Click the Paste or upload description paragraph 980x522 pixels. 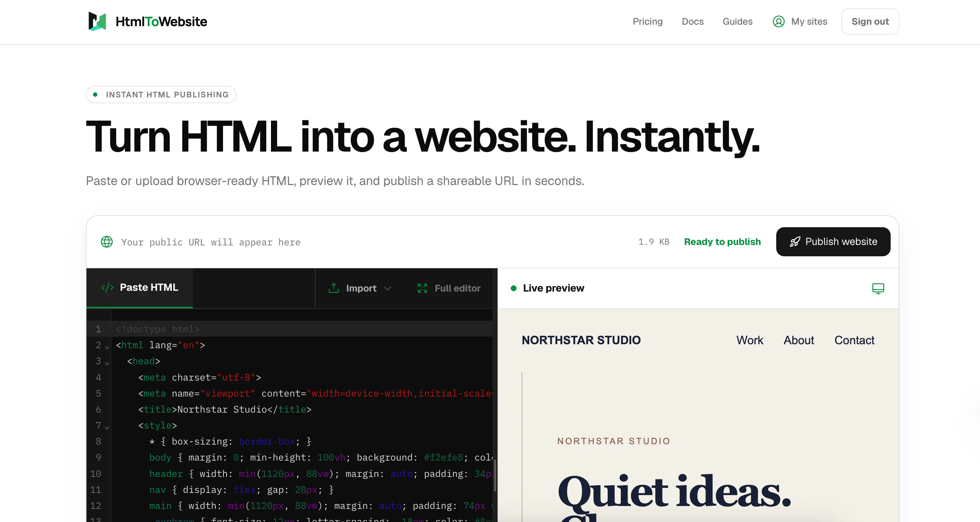[x=335, y=181]
